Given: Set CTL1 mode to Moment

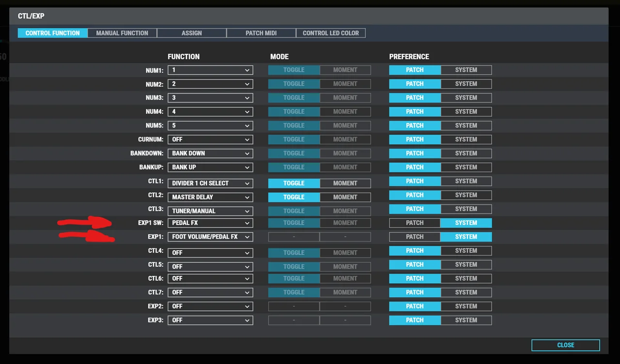Looking at the screenshot, I should coord(345,183).
